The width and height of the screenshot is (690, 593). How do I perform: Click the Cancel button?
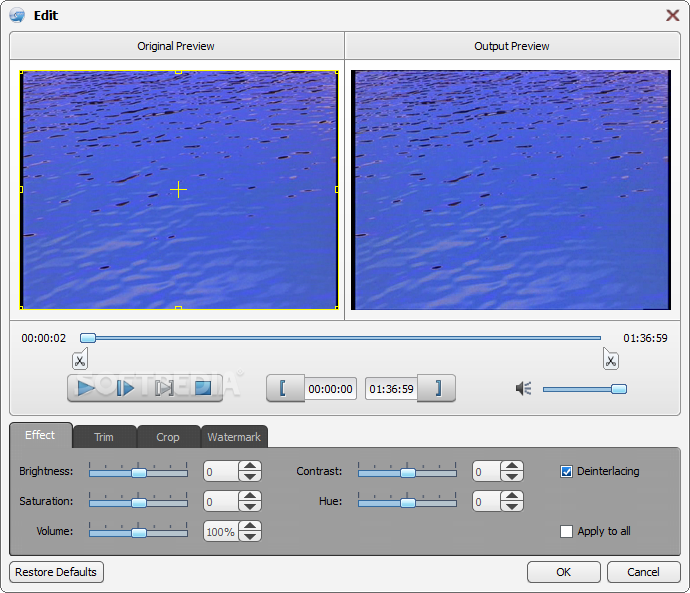pos(644,572)
